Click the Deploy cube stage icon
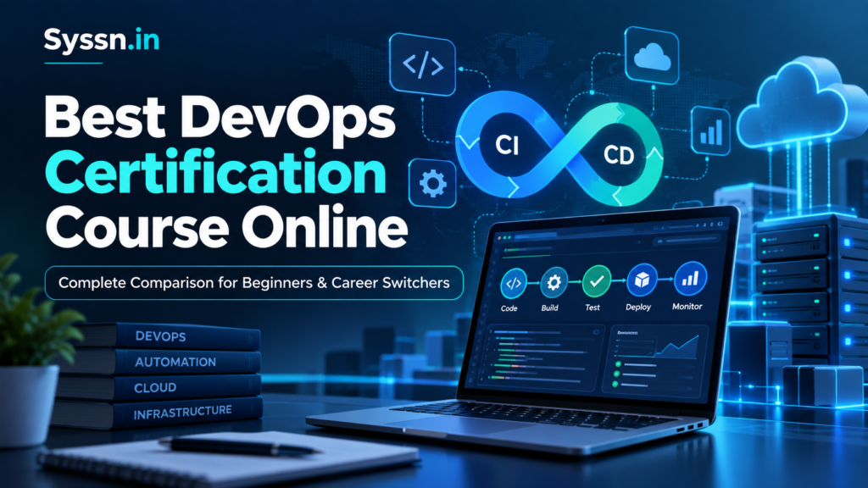This screenshot has width=868, height=488. point(642,280)
